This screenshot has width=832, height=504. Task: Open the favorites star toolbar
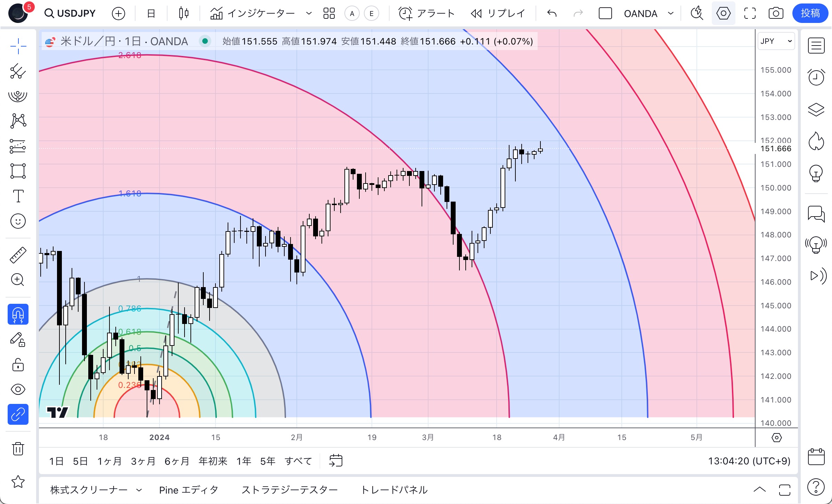pyautogui.click(x=18, y=482)
